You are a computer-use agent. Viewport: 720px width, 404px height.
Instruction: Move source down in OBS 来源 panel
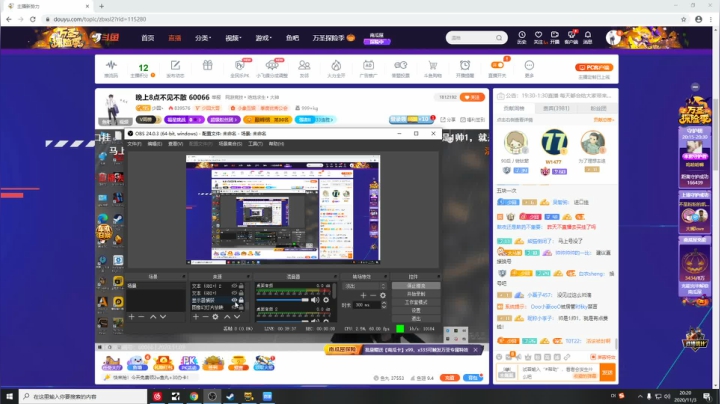point(237,317)
